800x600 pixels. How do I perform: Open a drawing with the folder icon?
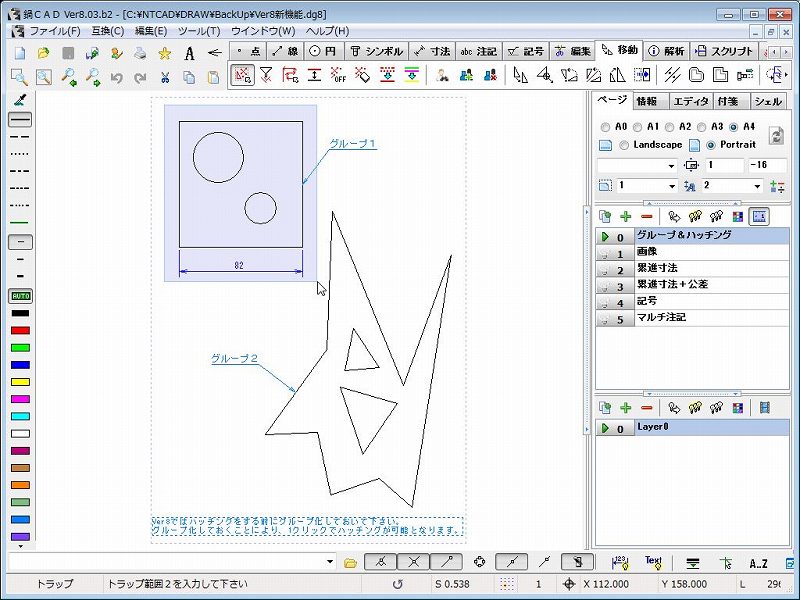tap(44, 53)
